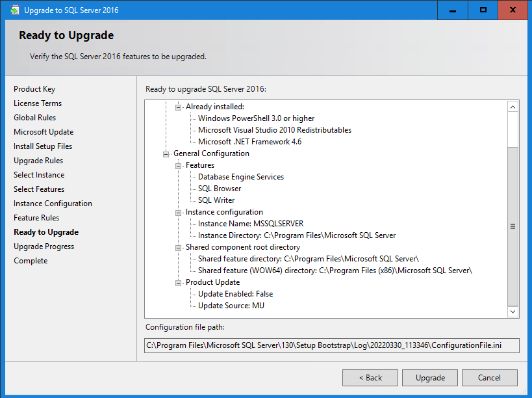Screen dimensions: 532x398
Task: Select the Already installed label
Action: [215, 107]
